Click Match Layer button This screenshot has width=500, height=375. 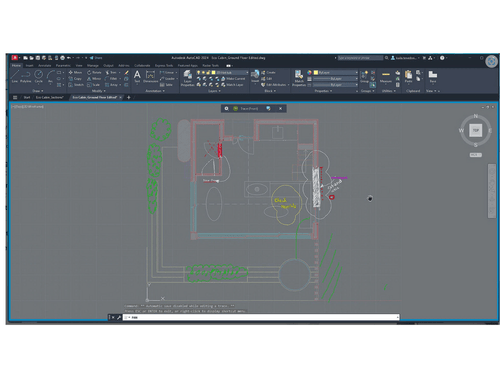232,85
